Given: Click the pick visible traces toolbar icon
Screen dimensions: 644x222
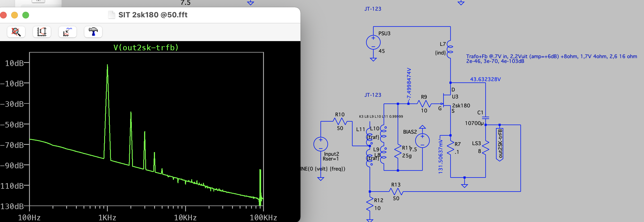Looking at the screenshot, I should coord(68,32).
